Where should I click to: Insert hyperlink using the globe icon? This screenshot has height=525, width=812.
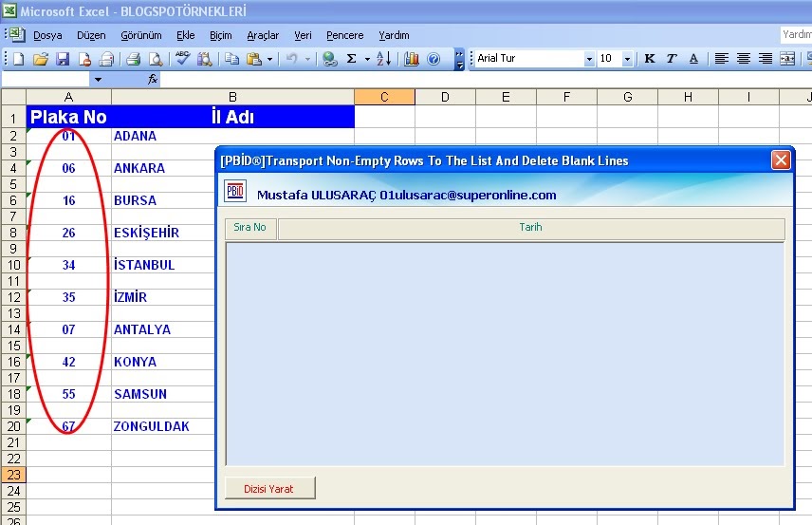(329, 59)
